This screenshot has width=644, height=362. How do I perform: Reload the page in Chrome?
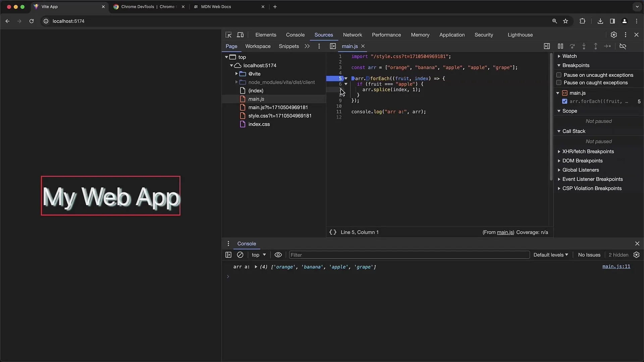32,21
